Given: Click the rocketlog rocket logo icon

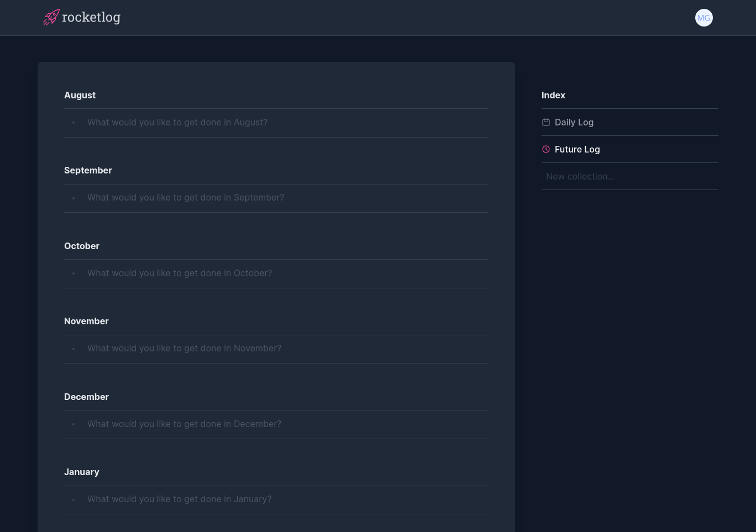Looking at the screenshot, I should tap(51, 17).
